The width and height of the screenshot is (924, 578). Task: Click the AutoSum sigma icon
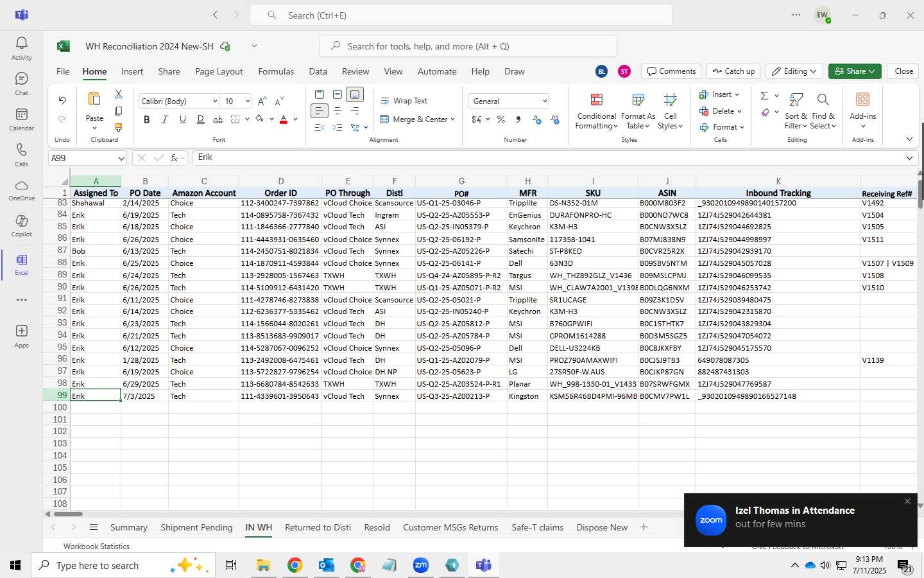click(x=764, y=96)
